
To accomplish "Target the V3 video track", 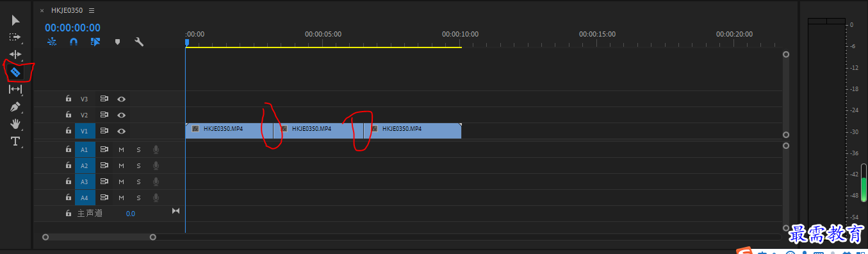I will click(x=85, y=99).
